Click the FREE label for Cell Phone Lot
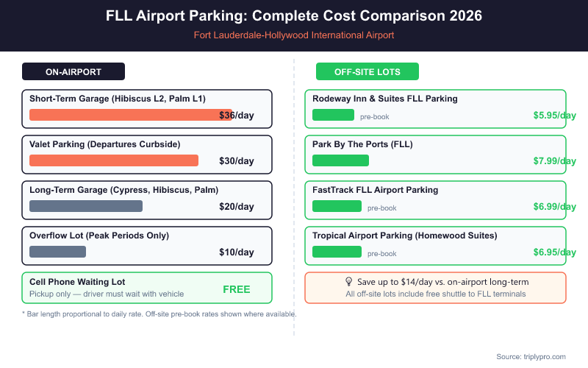The width and height of the screenshot is (588, 368). coord(237,289)
